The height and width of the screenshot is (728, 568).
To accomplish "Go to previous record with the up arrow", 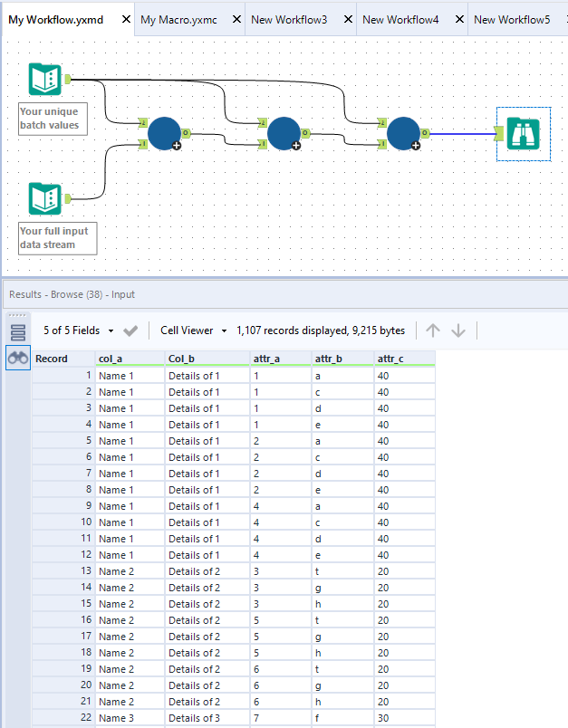I will [x=433, y=330].
